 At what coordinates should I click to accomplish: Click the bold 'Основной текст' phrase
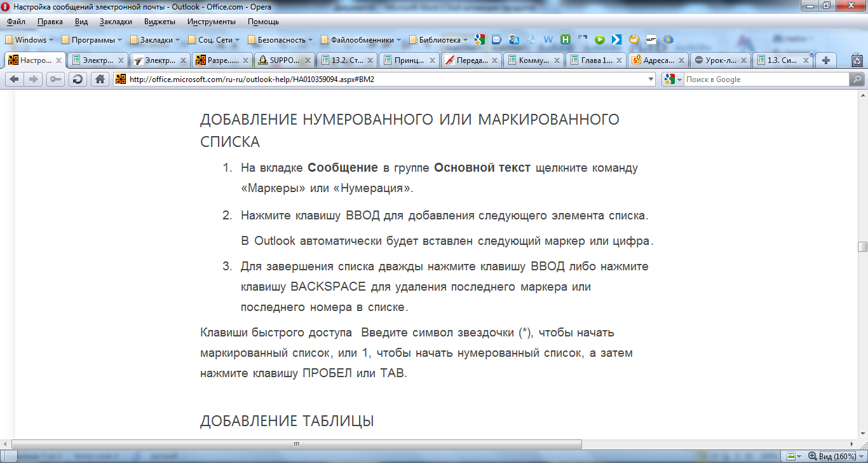click(x=482, y=168)
